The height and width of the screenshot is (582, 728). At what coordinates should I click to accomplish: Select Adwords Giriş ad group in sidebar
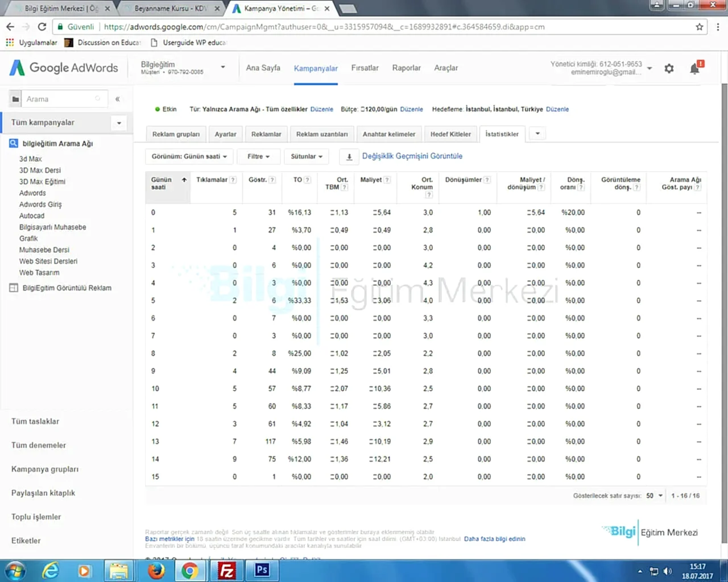[40, 205]
